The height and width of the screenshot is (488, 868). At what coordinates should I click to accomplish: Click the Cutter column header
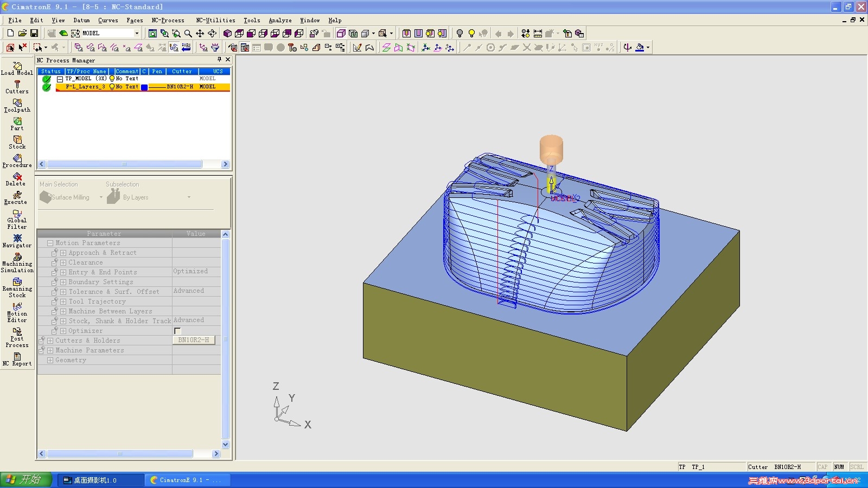(x=182, y=71)
